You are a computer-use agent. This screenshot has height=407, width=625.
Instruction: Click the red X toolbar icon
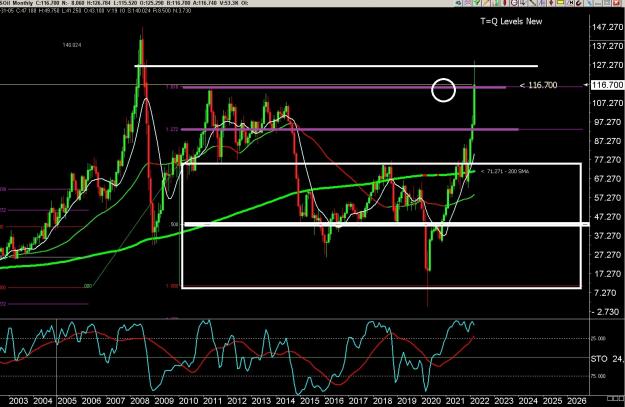[x=615, y=3]
